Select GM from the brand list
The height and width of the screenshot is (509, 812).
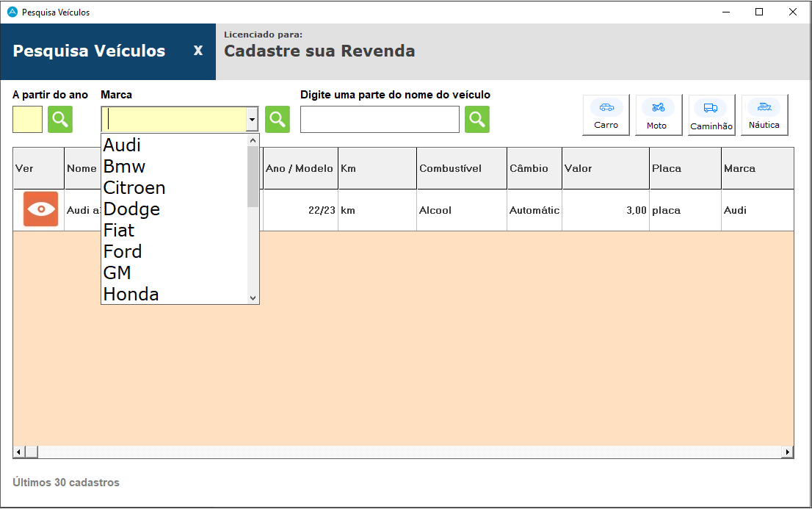[174, 272]
